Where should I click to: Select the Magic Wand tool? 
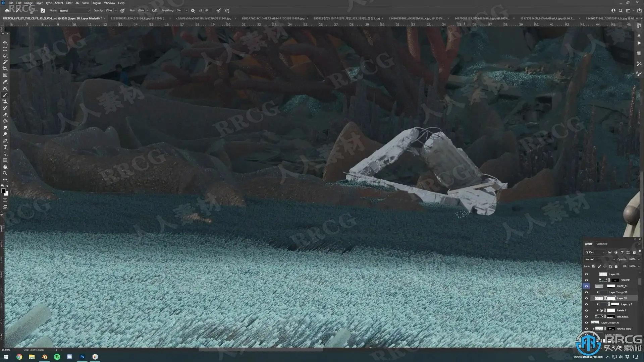point(5,62)
